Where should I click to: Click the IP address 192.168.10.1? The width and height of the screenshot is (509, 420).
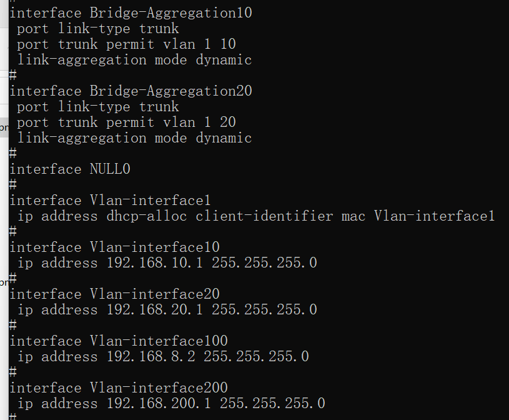click(x=155, y=262)
